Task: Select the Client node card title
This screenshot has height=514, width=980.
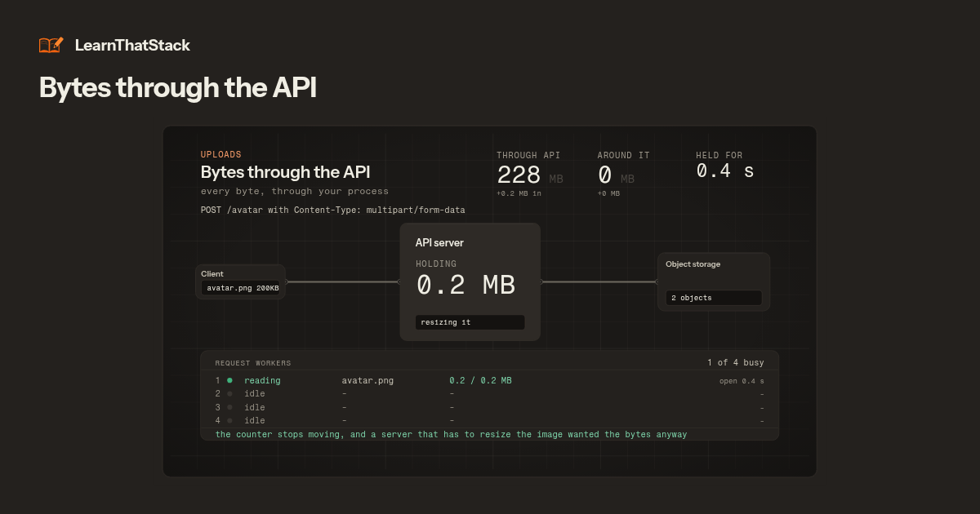Action: [x=212, y=274]
